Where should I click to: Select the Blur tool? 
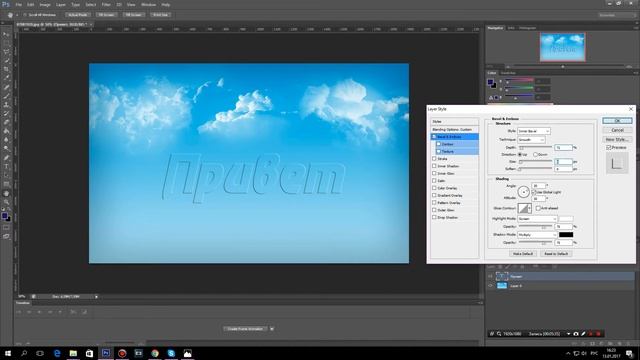(x=6, y=140)
